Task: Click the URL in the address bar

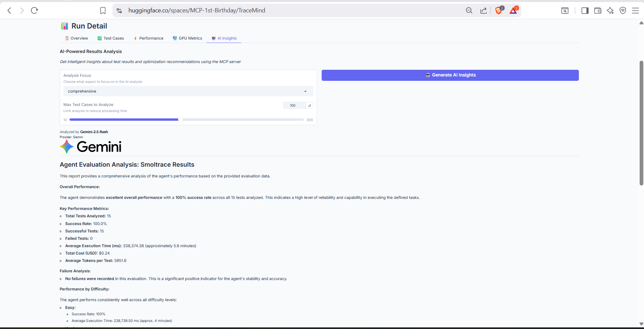Action: (x=197, y=10)
